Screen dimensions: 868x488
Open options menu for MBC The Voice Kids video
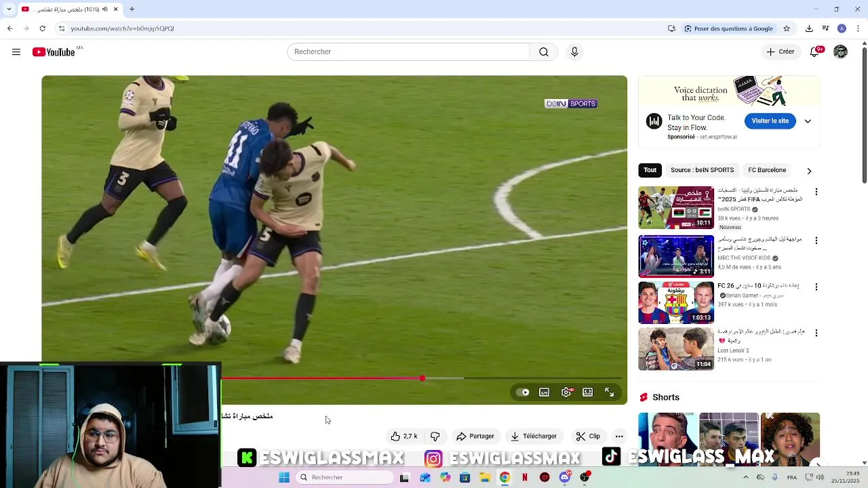point(816,241)
